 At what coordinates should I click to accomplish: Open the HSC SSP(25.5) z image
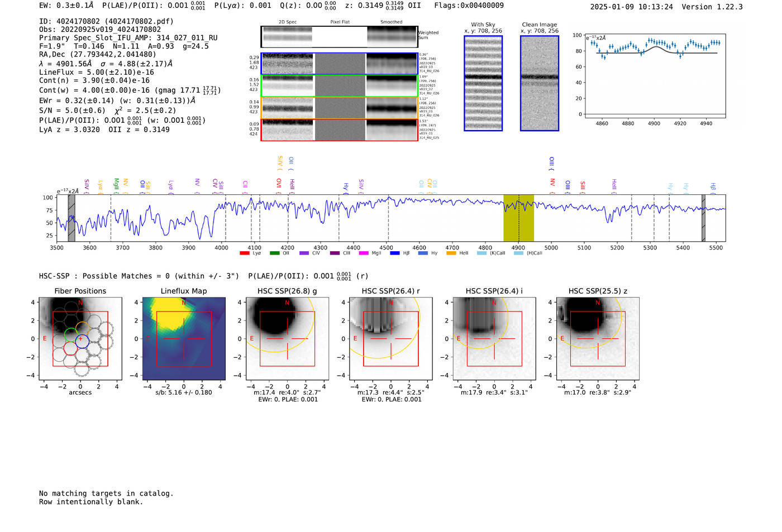coord(598,339)
